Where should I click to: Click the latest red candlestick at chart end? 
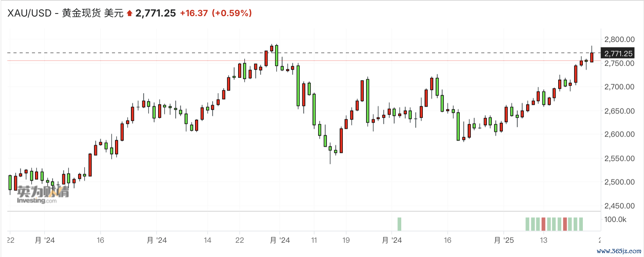click(592, 57)
